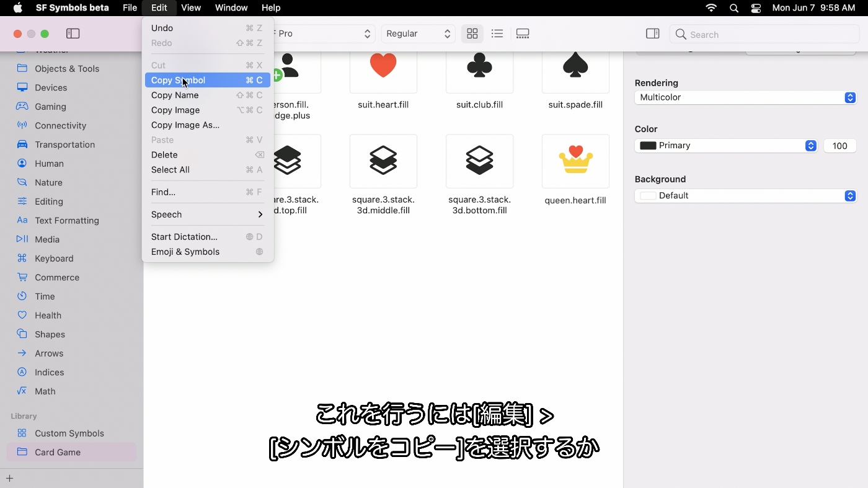Click the Search field
Screen dimensions: 868x488
coord(764,34)
